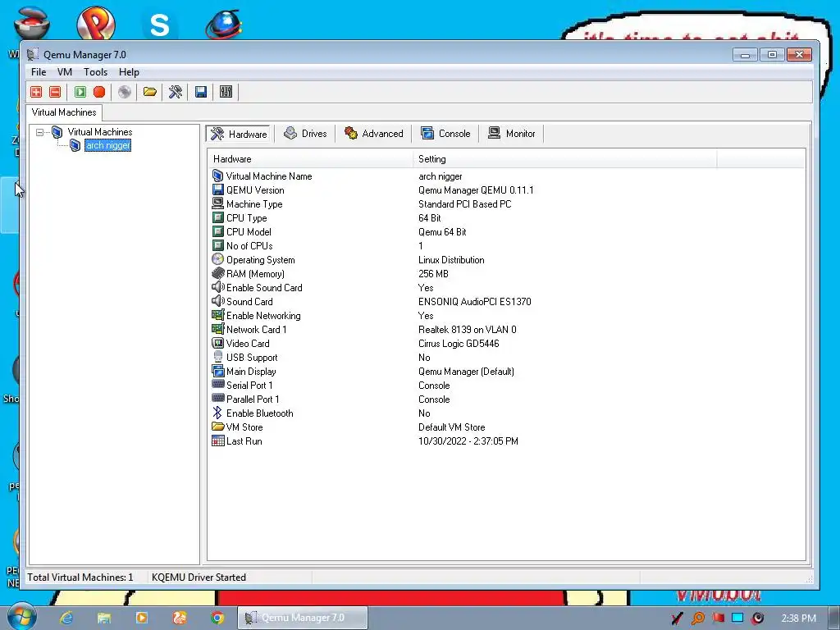Open Google Chrome from the taskbar
The width and height of the screenshot is (840, 630).
coord(217,618)
